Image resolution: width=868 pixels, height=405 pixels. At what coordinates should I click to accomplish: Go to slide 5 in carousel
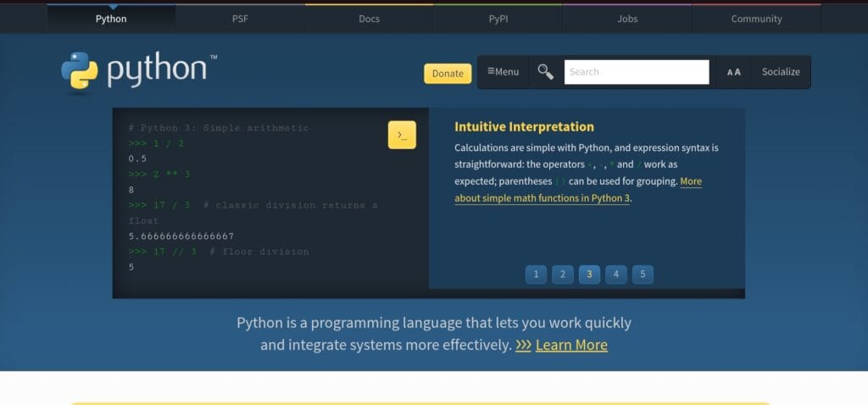click(643, 274)
